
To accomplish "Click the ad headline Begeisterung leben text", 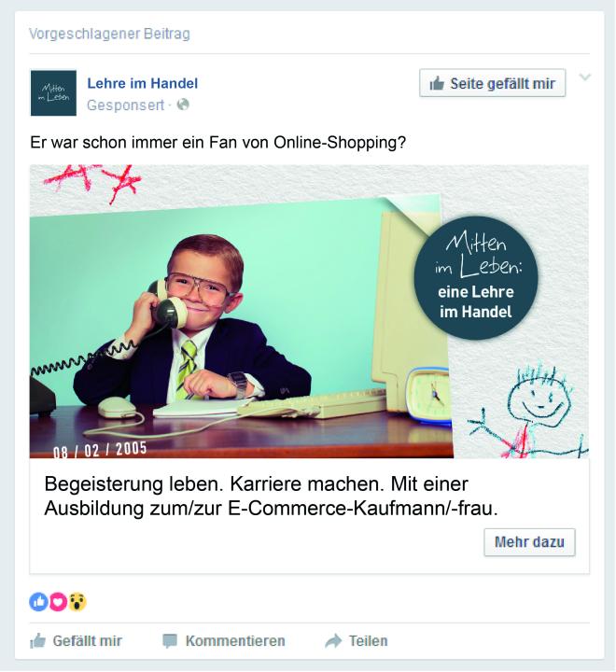I will [x=271, y=496].
